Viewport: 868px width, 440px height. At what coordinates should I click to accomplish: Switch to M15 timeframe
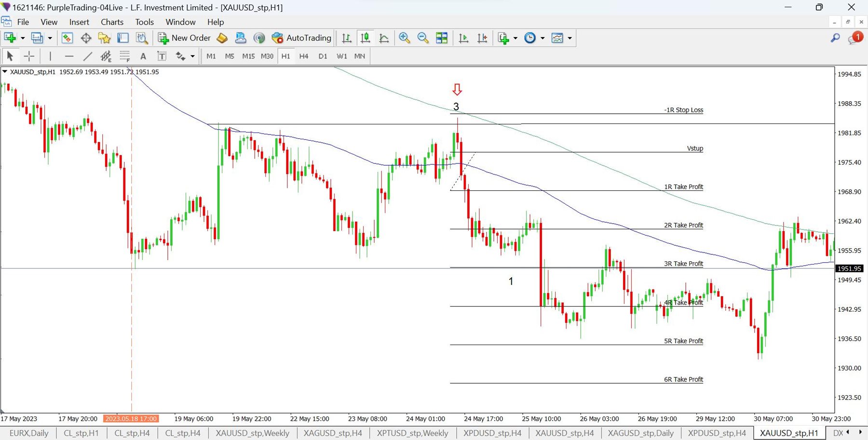coord(248,56)
